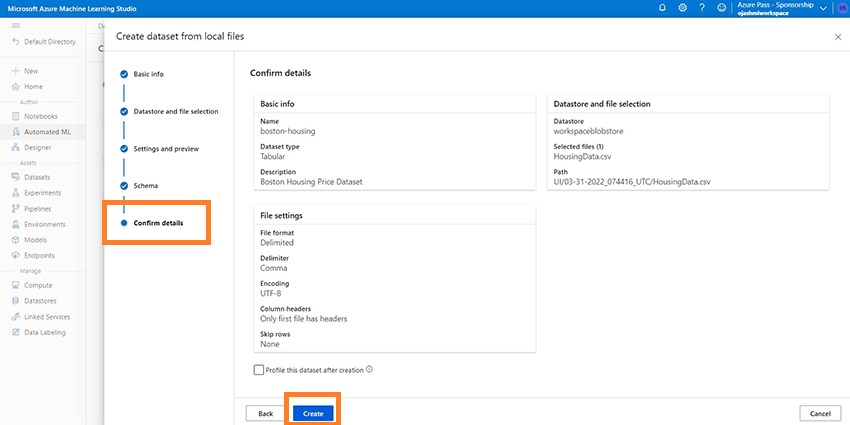
Task: Go to Datastore and file selection step
Action: pos(175,111)
